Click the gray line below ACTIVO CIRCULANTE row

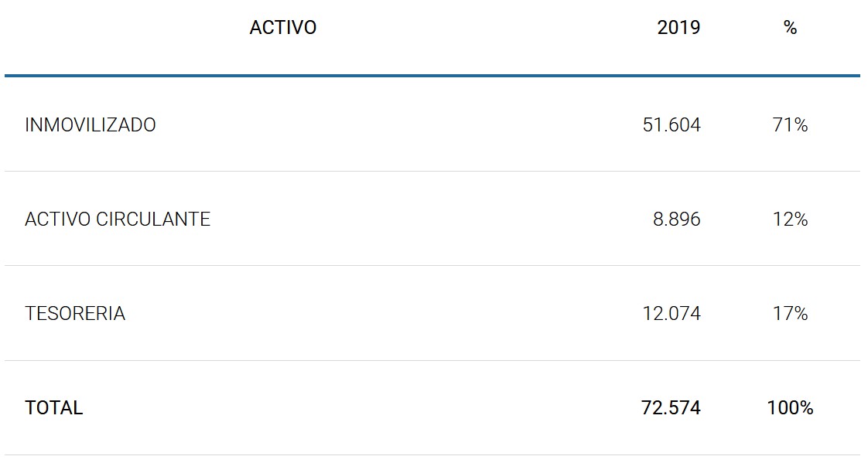point(432,265)
